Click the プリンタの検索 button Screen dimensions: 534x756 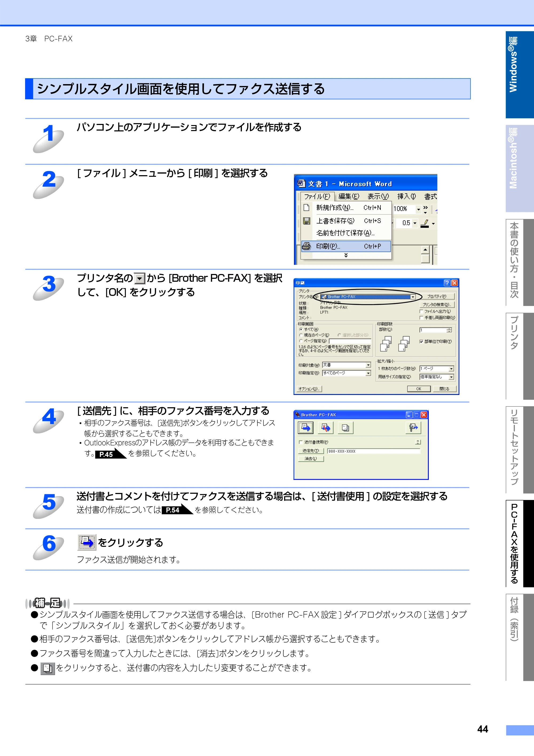(x=437, y=305)
